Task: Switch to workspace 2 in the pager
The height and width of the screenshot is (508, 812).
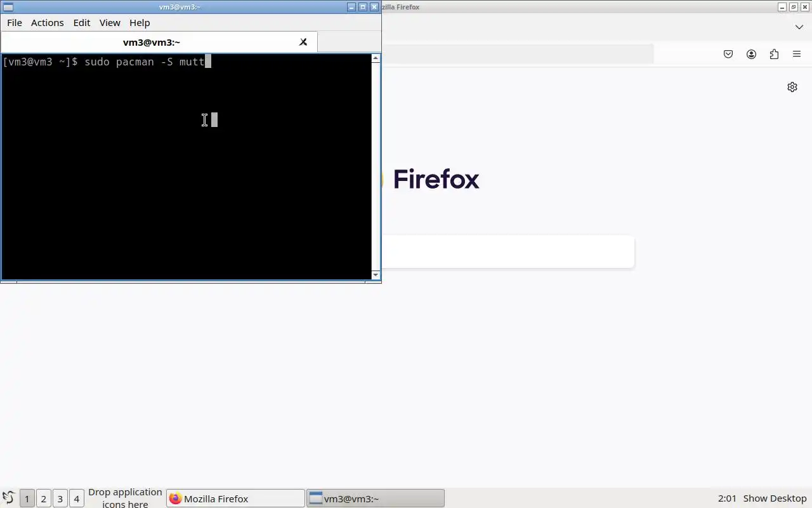Action: coord(43,498)
